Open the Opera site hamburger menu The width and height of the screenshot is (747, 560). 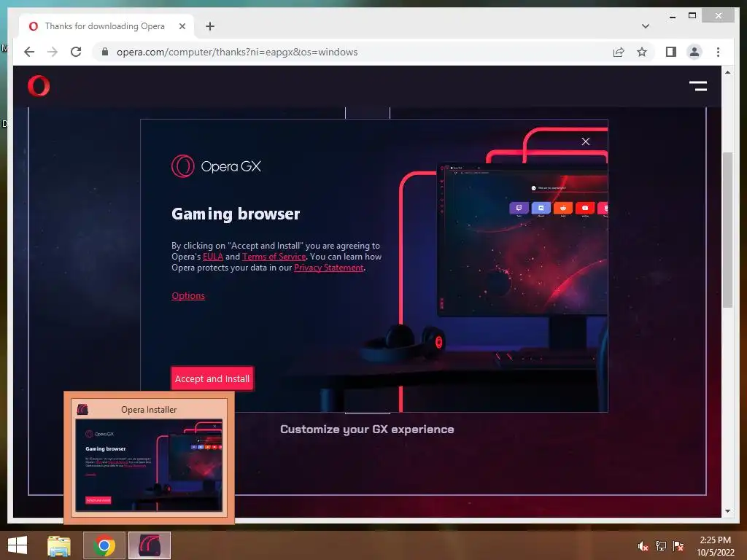698,86
